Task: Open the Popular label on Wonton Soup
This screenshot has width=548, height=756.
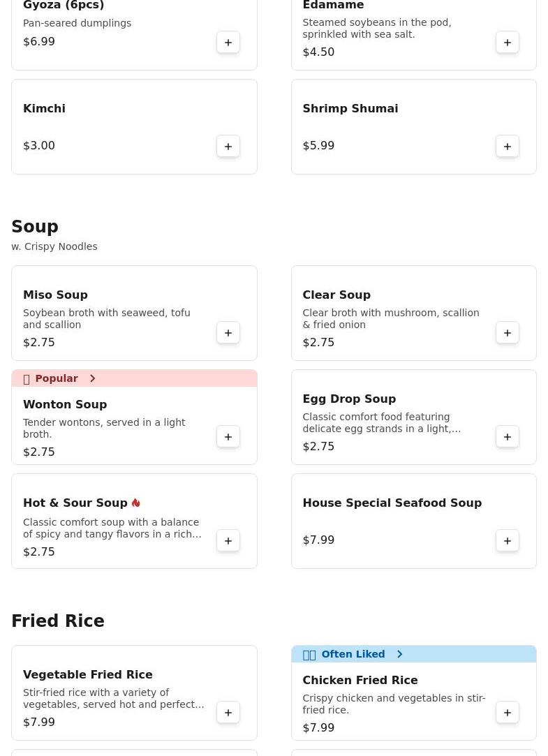Action: [x=56, y=378]
